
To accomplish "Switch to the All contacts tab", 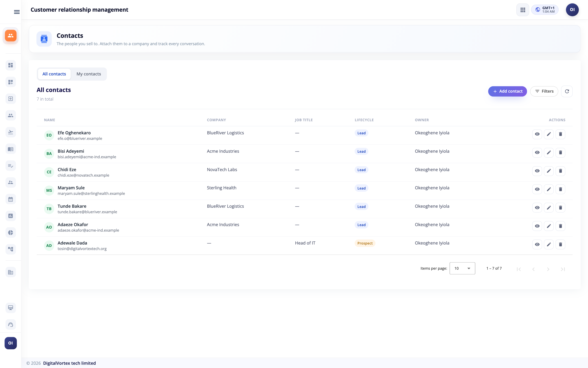I will [54, 74].
